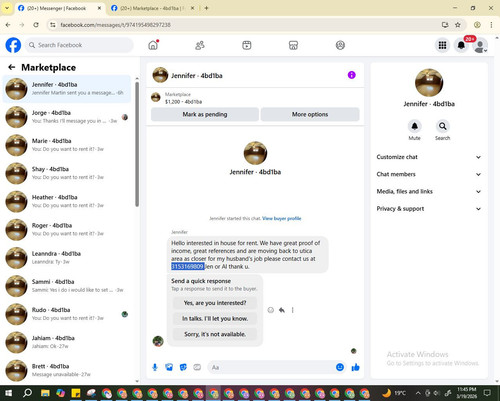Reload the page in the browser
The height and width of the screenshot is (401, 500).
click(x=36, y=25)
